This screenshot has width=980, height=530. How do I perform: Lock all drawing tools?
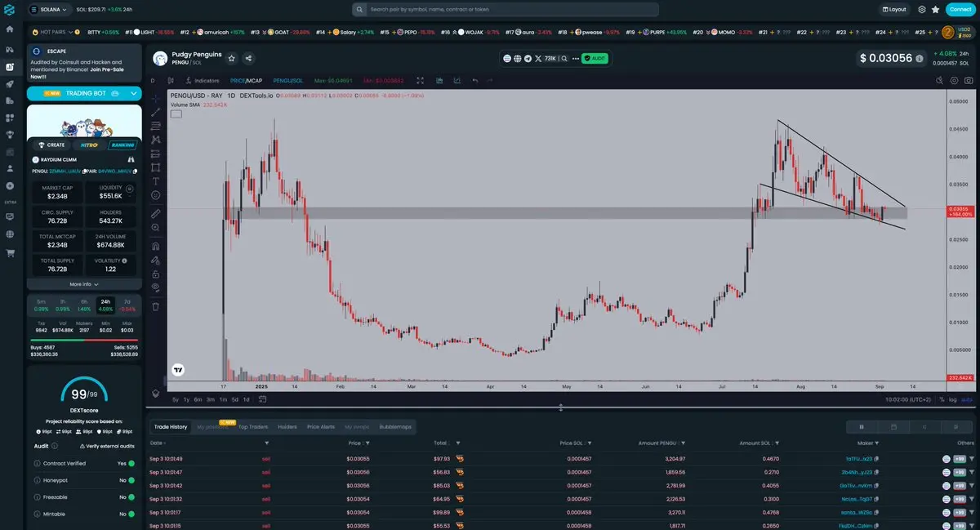coord(156,274)
